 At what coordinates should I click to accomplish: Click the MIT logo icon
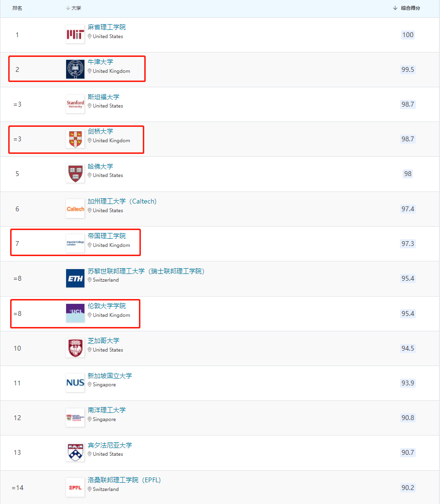pyautogui.click(x=75, y=34)
